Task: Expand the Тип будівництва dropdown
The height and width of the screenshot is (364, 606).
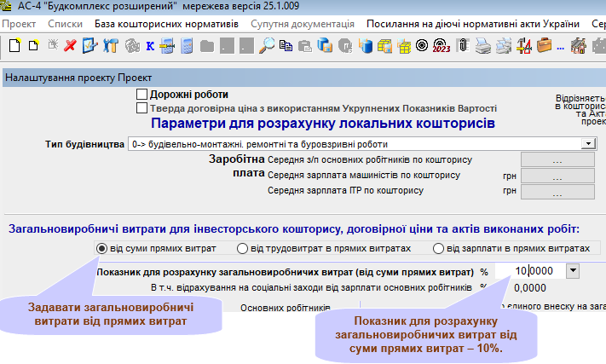Action: tap(588, 144)
